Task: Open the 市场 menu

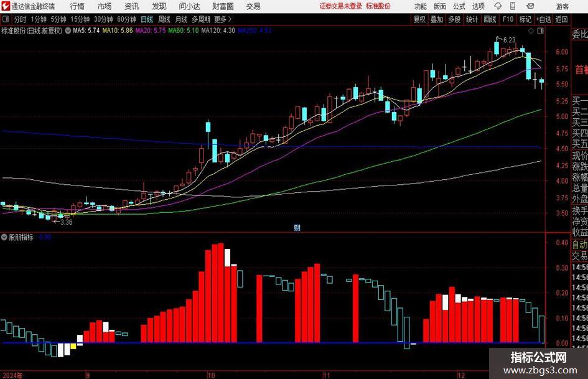Action: pos(105,6)
